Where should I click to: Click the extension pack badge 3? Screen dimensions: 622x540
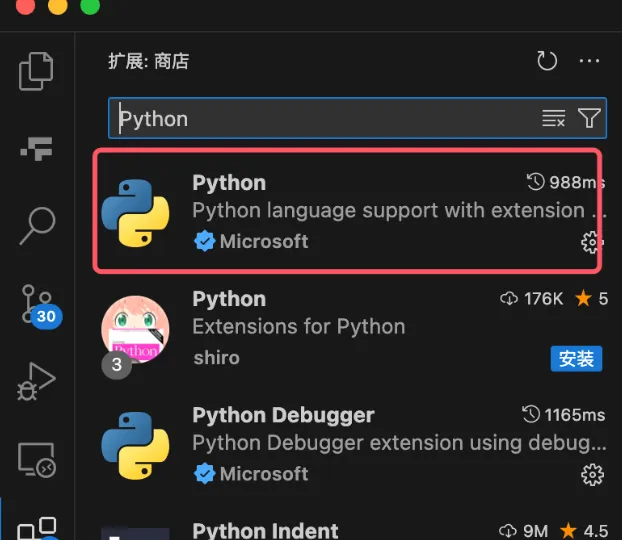pyautogui.click(x=117, y=365)
